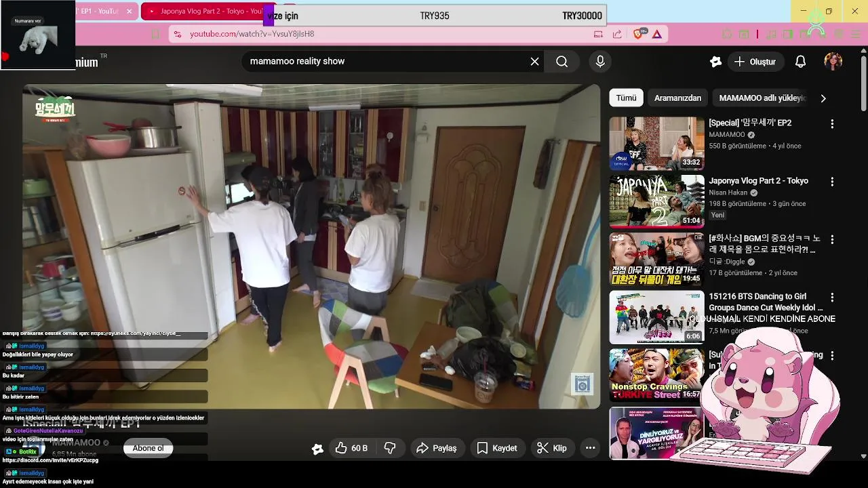Screen dimensions: 868x488
Task: Select the Aramanızdan filter chip
Action: pyautogui.click(x=677, y=98)
